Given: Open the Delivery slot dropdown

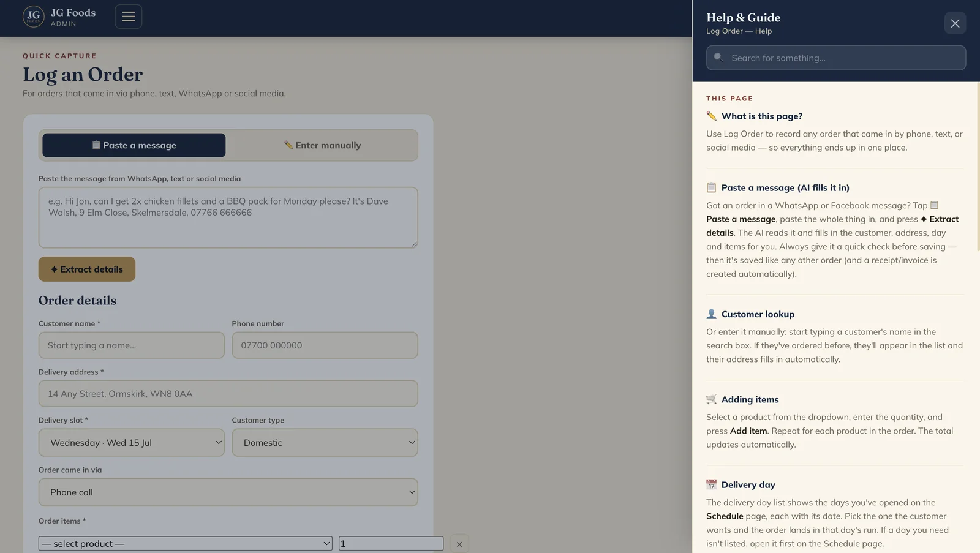Looking at the screenshot, I should coord(132,443).
